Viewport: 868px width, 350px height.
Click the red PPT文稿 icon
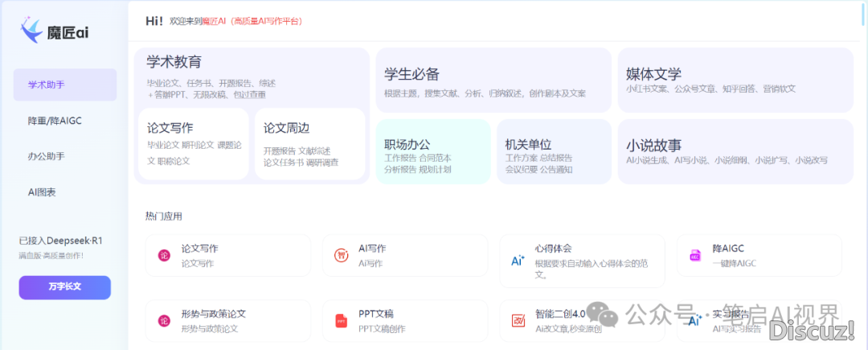click(341, 320)
